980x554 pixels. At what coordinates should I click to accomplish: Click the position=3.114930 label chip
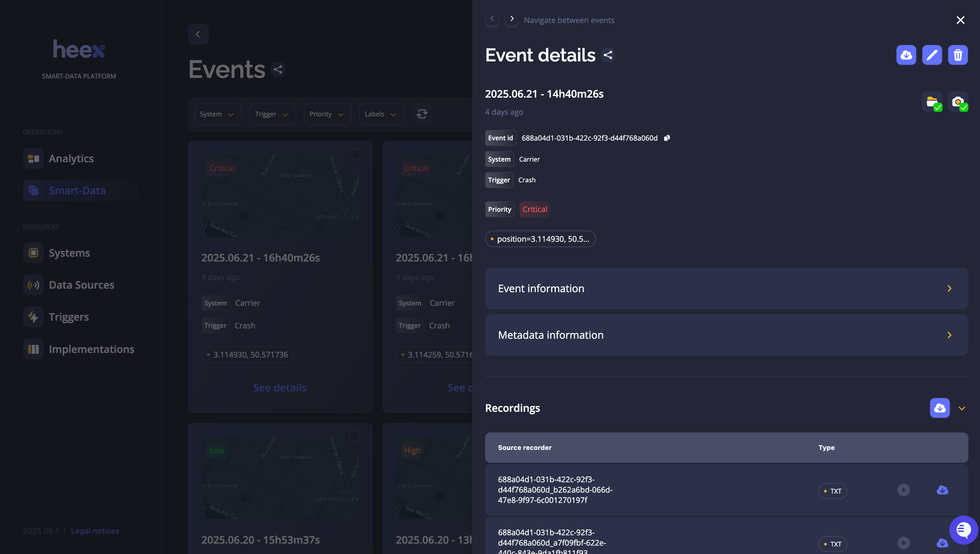[x=540, y=239]
